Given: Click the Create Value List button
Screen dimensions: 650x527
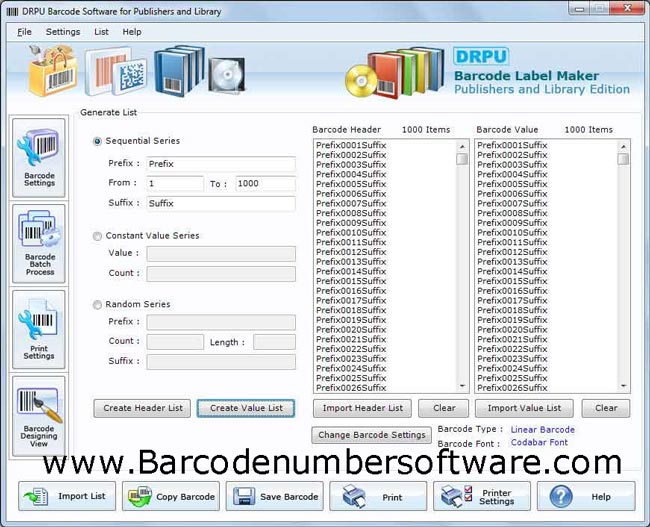Looking at the screenshot, I should (246, 408).
